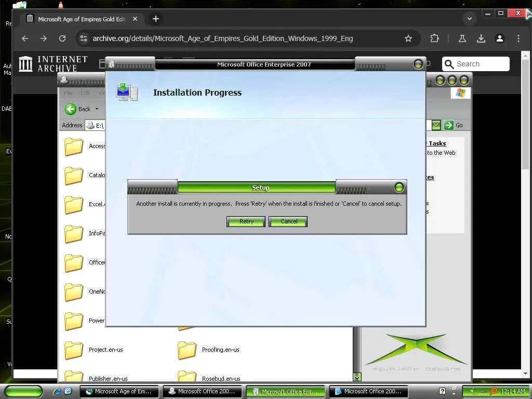This screenshot has width=532, height=399.
Task: Click the help question mark tray icon
Action: click(442, 391)
